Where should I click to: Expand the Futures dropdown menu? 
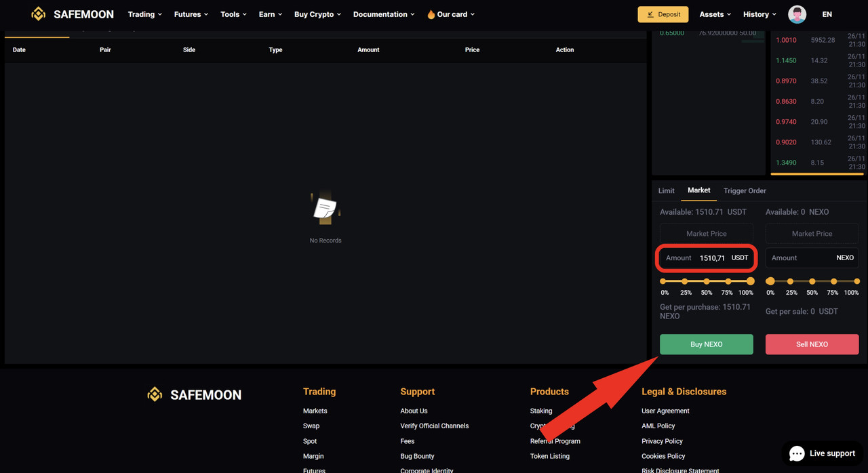coord(191,14)
